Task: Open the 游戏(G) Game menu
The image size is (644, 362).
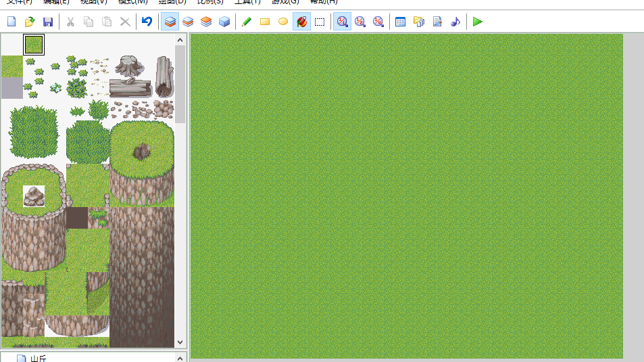Action: pos(285,1)
